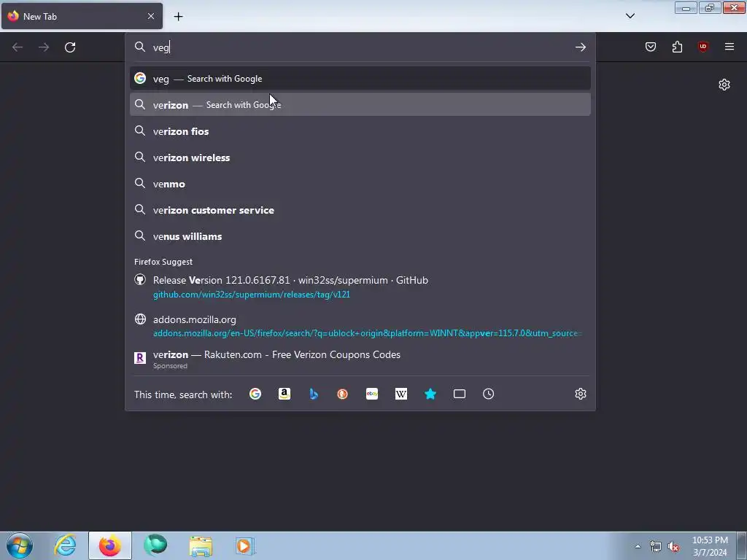Open Firefox application hamburger menu

tap(729, 47)
